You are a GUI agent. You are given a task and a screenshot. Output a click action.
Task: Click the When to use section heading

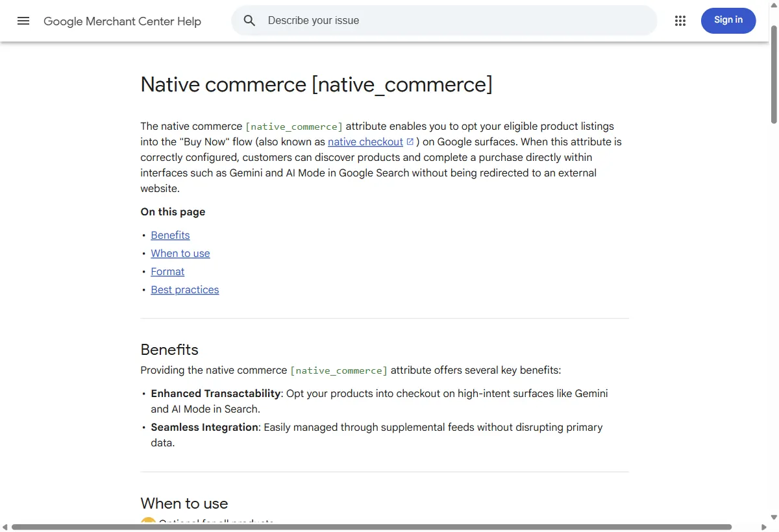(x=184, y=503)
